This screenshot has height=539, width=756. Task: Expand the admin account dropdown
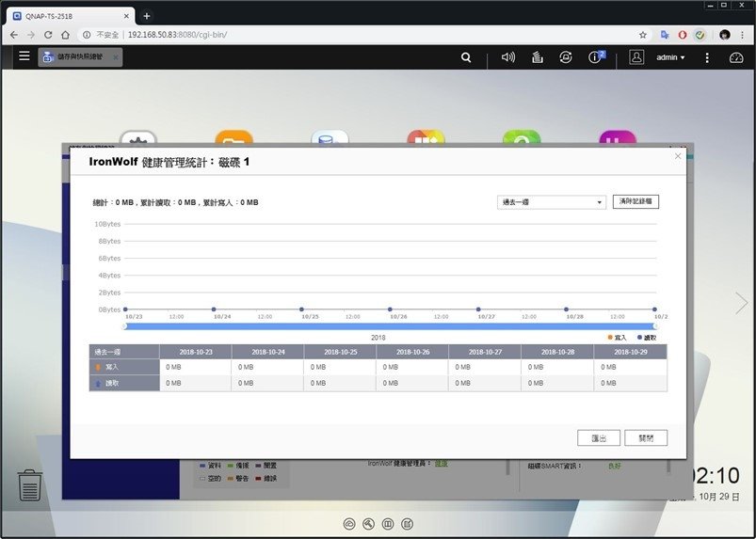coord(670,57)
